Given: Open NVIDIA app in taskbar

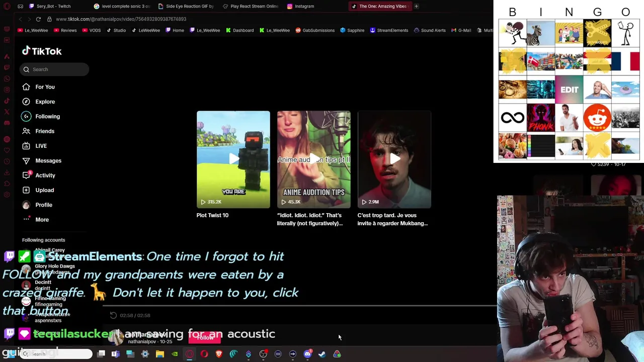Looking at the screenshot, I should click(x=175, y=354).
